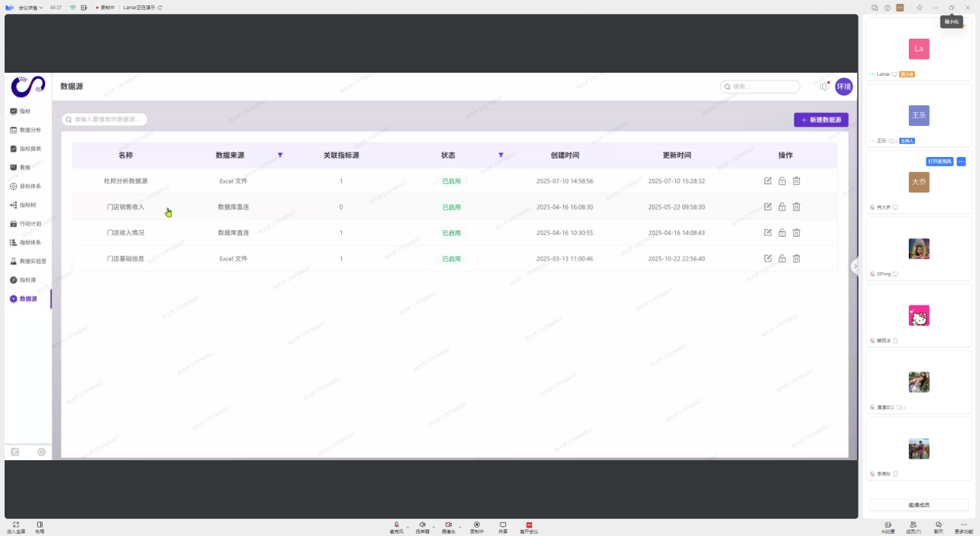Click the 打开麦克风 button on 大乔 tile

tap(939, 162)
